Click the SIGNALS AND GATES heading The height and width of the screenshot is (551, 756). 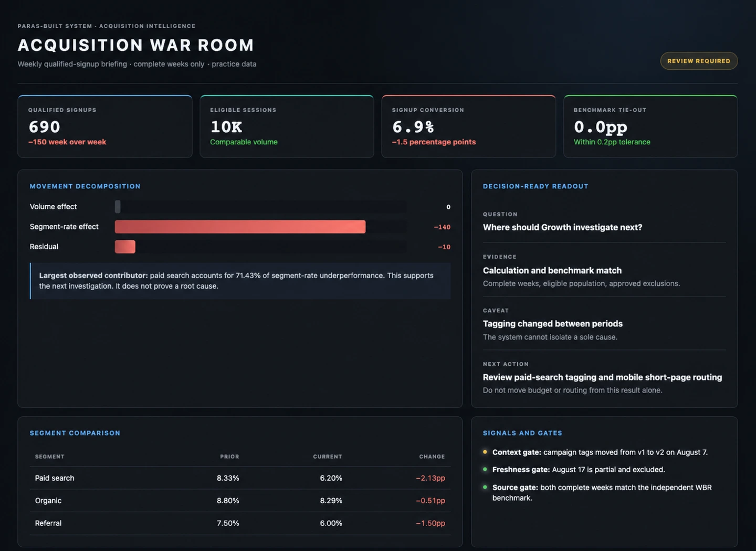point(522,433)
